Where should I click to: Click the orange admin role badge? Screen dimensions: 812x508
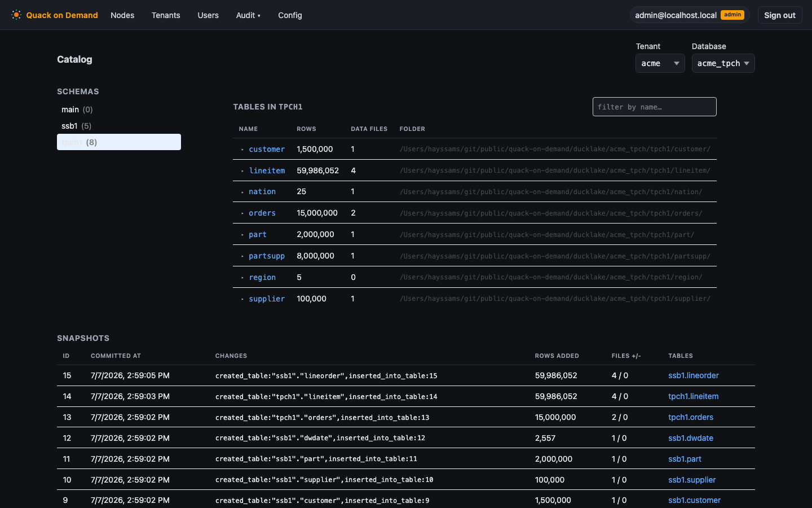point(732,15)
